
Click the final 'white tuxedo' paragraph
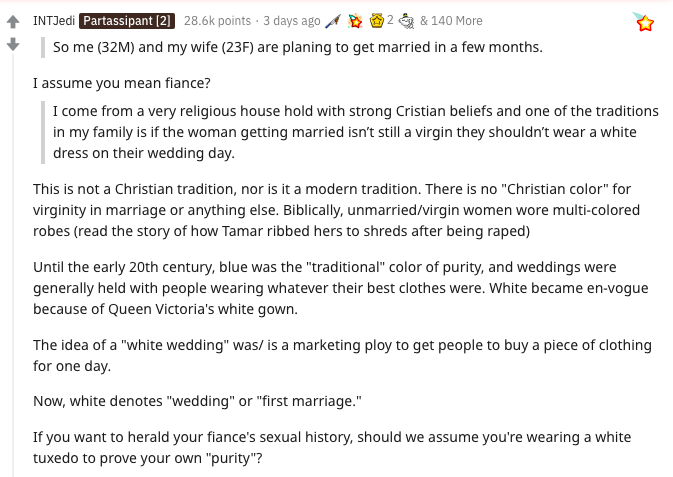point(332,447)
